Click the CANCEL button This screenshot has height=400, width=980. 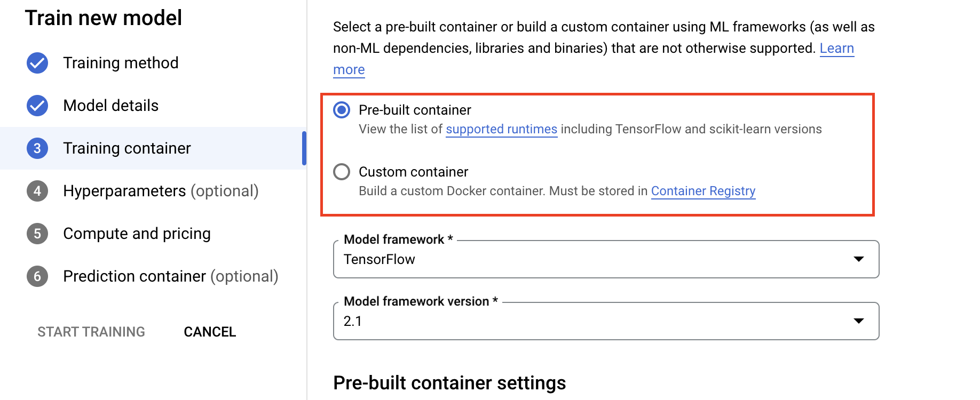210,331
